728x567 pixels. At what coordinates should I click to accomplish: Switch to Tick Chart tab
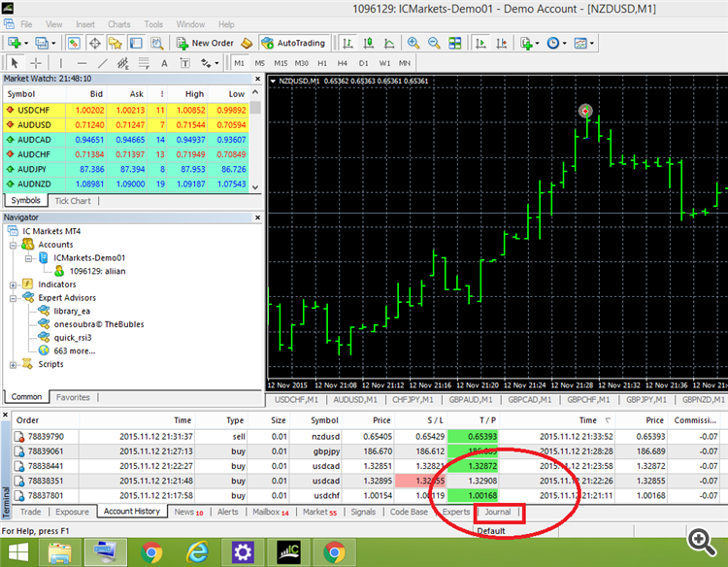[x=73, y=201]
